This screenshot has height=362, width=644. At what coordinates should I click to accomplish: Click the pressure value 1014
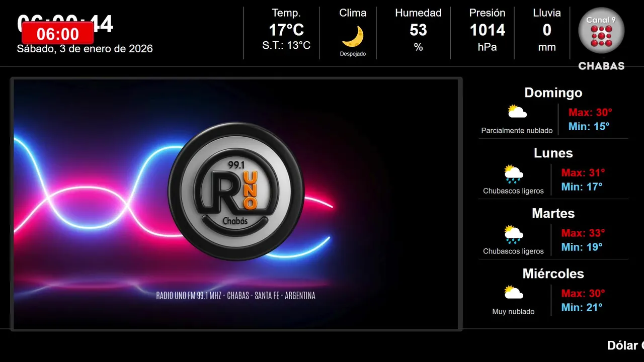coord(487,30)
